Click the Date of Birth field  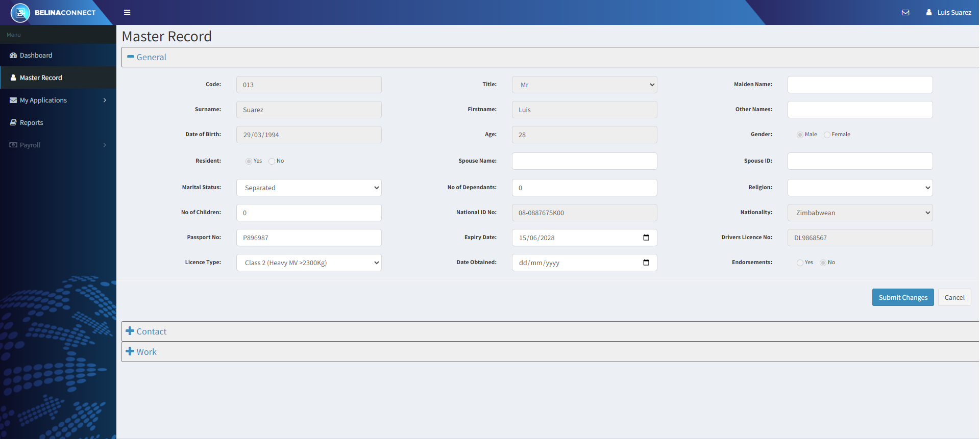coord(309,135)
